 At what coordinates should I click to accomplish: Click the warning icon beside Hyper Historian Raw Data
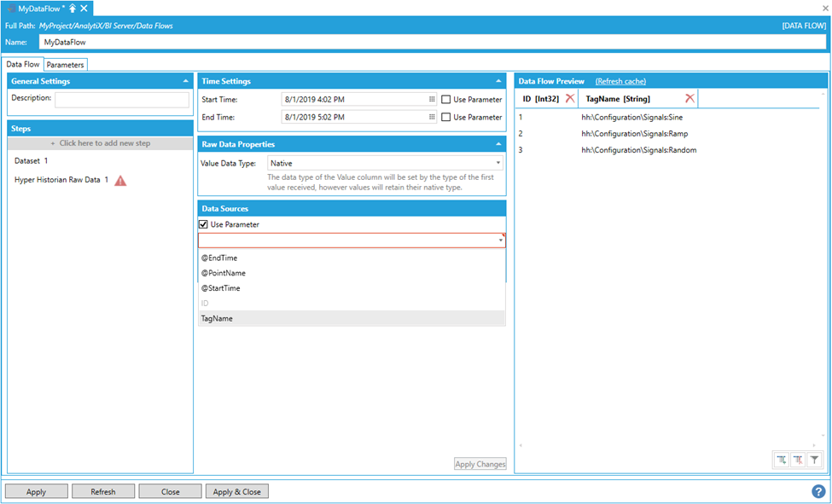[120, 181]
